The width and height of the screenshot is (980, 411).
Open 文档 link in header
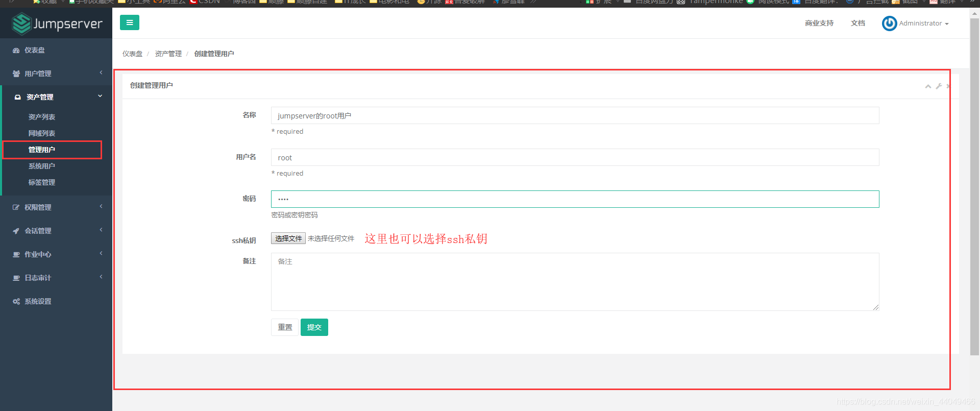coord(858,23)
